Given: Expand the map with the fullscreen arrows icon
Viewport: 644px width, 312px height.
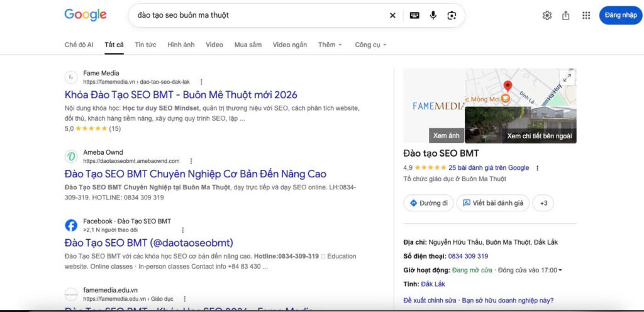Looking at the screenshot, I should coord(567,77).
